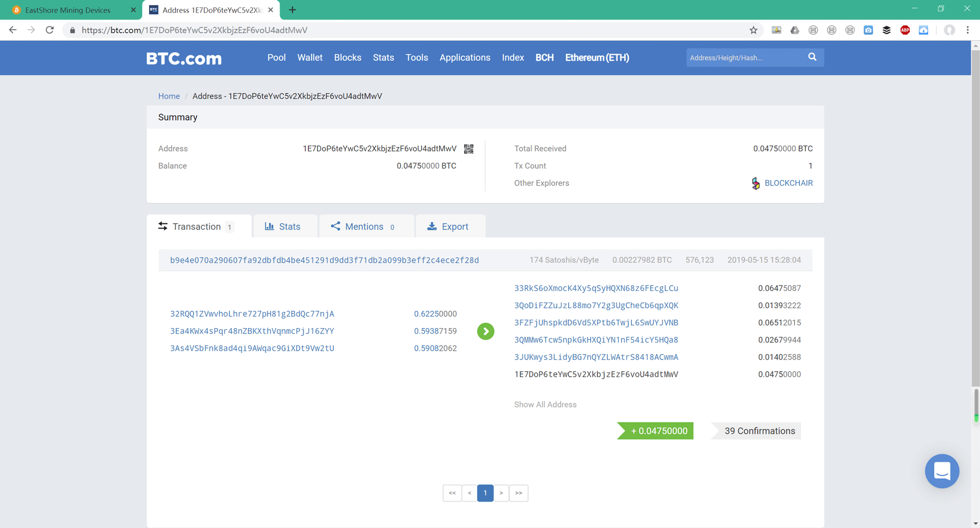Click the Google Drive extension icon
The height and width of the screenshot is (528, 980).
click(794, 30)
